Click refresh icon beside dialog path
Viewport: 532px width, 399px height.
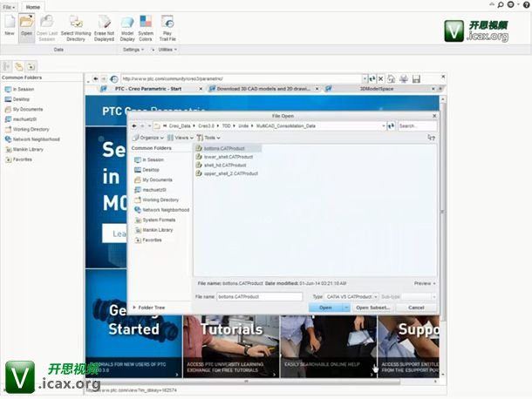pos(392,125)
